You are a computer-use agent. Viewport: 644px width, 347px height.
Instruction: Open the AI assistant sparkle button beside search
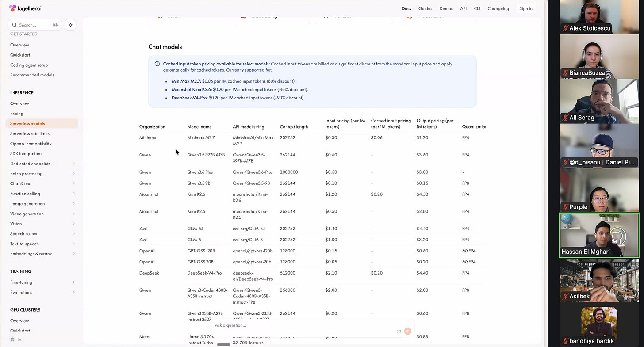[x=70, y=25]
